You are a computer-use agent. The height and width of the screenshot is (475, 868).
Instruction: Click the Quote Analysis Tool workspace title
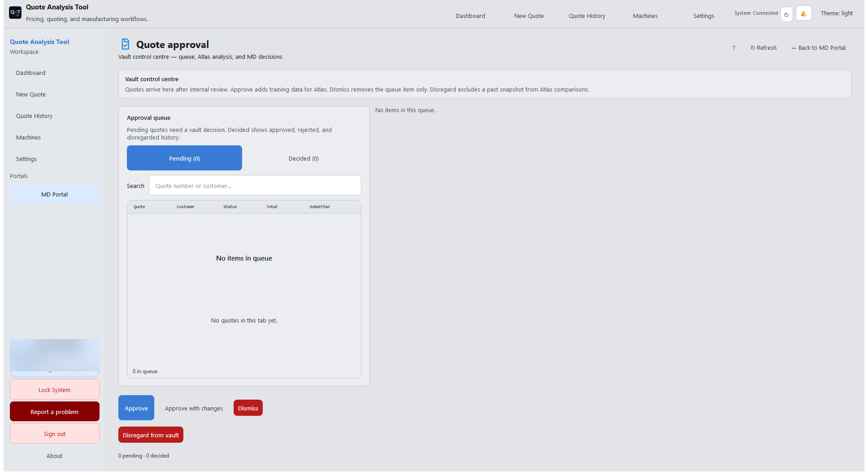(39, 42)
